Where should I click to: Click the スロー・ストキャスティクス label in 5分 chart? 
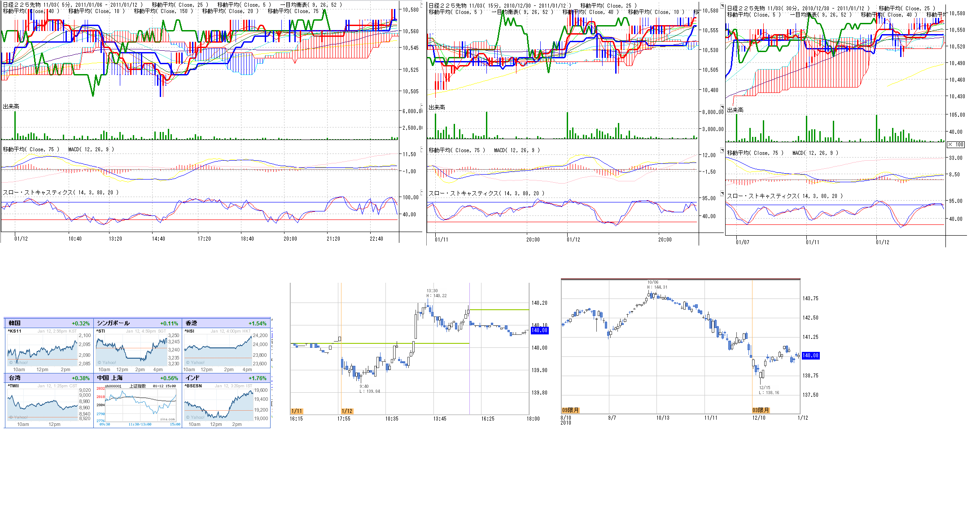[x=61, y=193]
